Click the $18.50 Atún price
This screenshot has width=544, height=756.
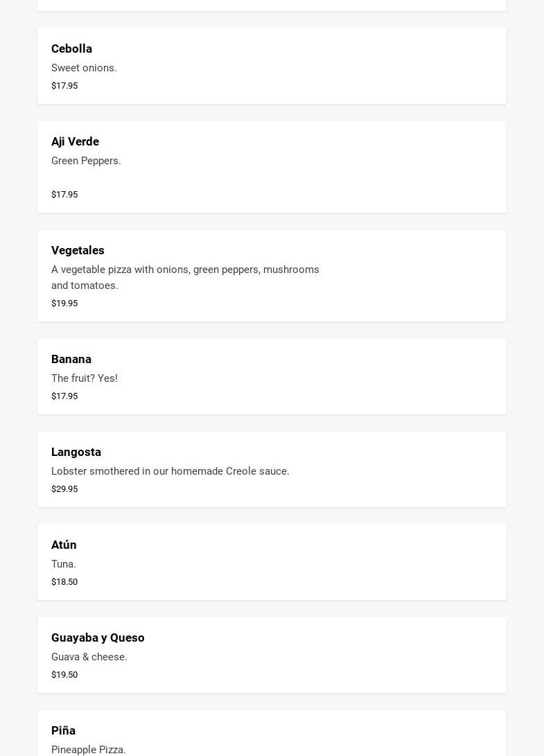[x=64, y=582]
